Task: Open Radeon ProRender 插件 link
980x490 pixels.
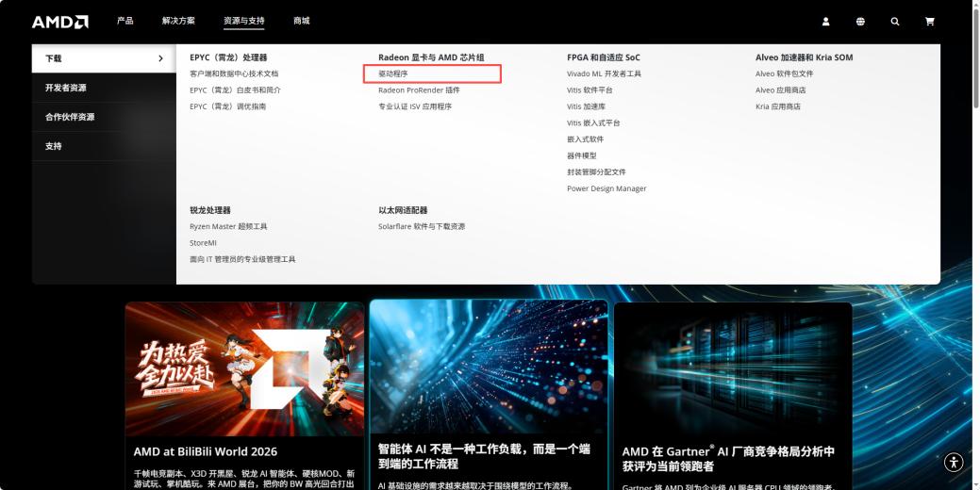Action: (x=419, y=90)
